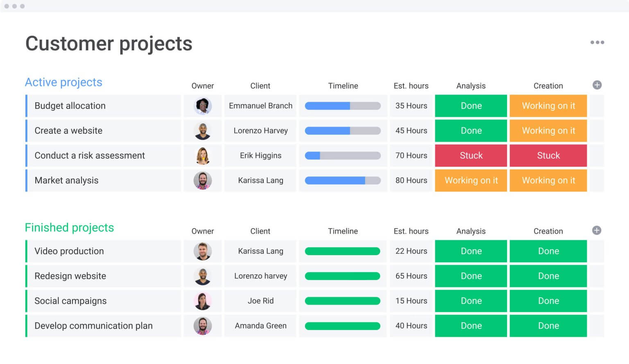629x364 pixels.
Task: Open the owner avatar for Develop communication plan
Action: click(x=203, y=326)
